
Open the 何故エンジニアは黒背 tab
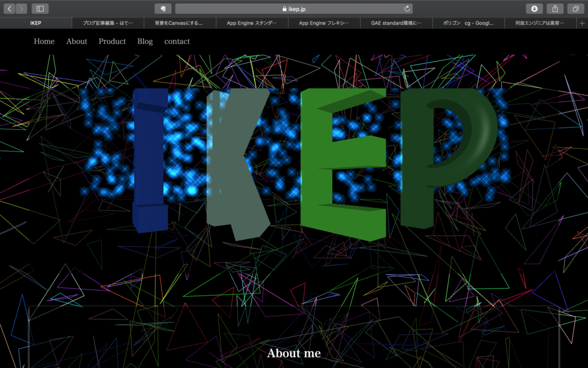pyautogui.click(x=540, y=23)
